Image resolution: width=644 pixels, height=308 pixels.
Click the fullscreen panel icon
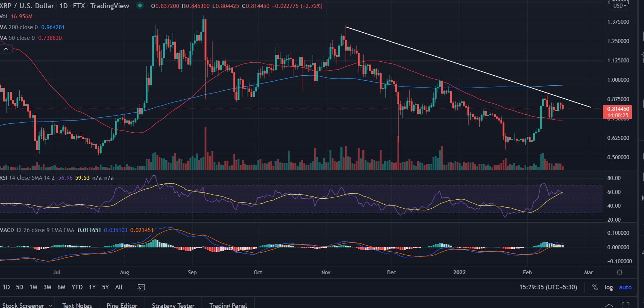click(625, 305)
